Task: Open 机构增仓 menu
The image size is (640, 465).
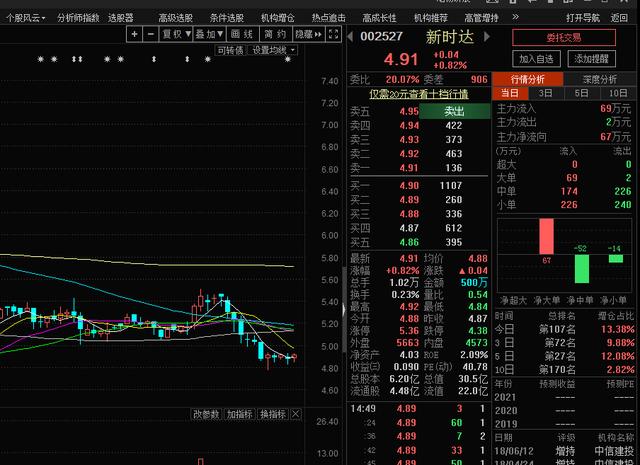Action: (x=278, y=18)
